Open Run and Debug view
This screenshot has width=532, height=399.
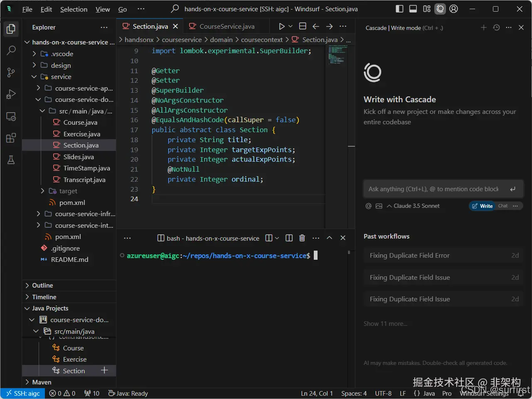click(11, 94)
